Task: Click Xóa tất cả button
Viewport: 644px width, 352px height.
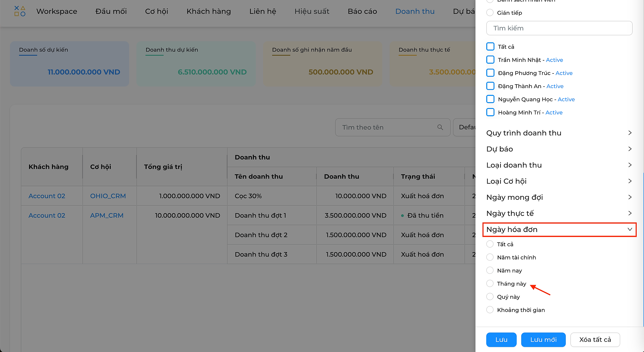Action: point(595,340)
